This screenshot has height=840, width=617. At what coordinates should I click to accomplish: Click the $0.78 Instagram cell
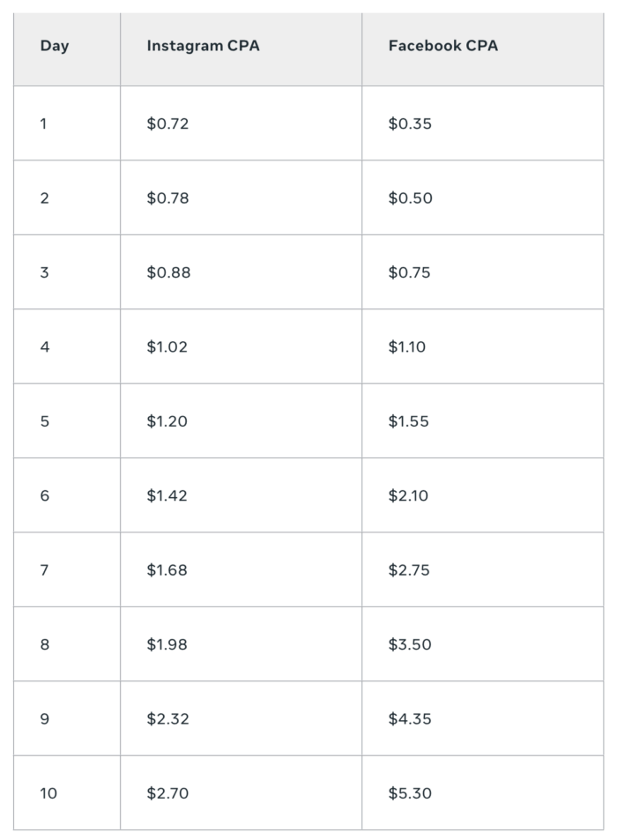tap(167, 198)
